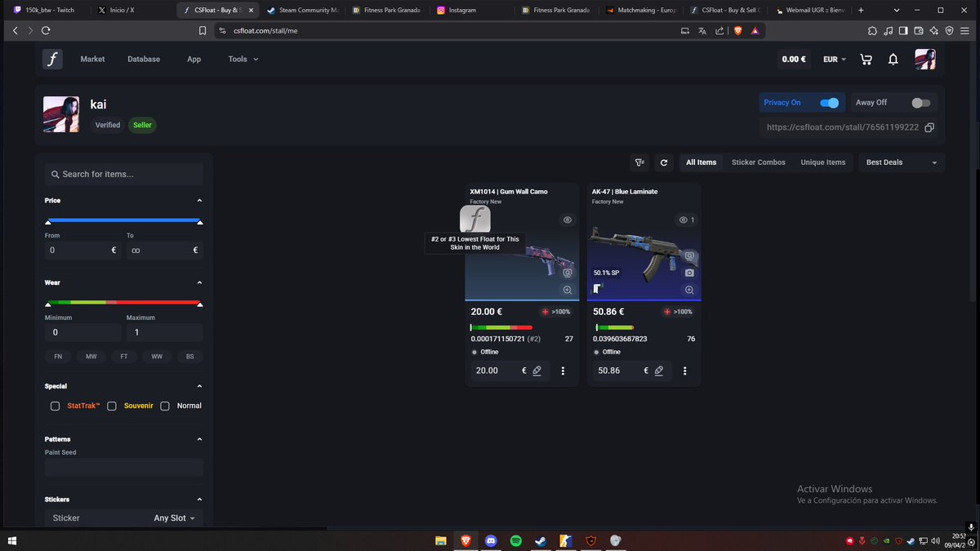Screen dimensions: 980x551
Task: Select the BS wear filter button
Action: pos(190,357)
